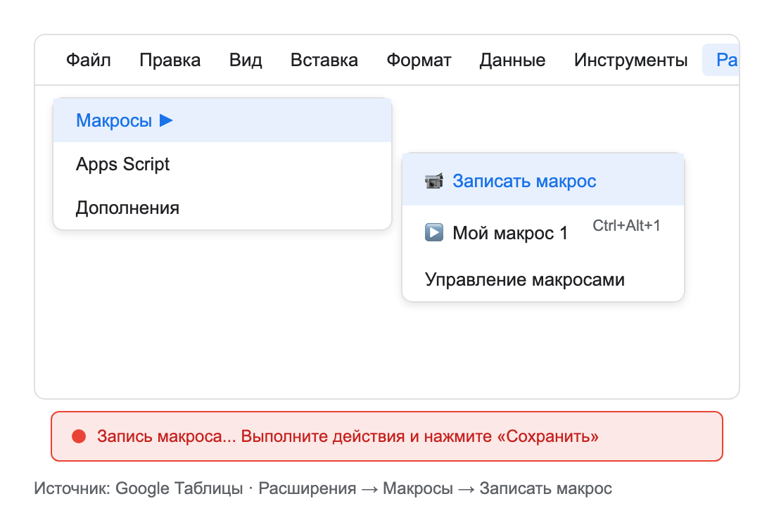Open the Расширения menu
The width and height of the screenshot is (774, 532).
coord(726,60)
